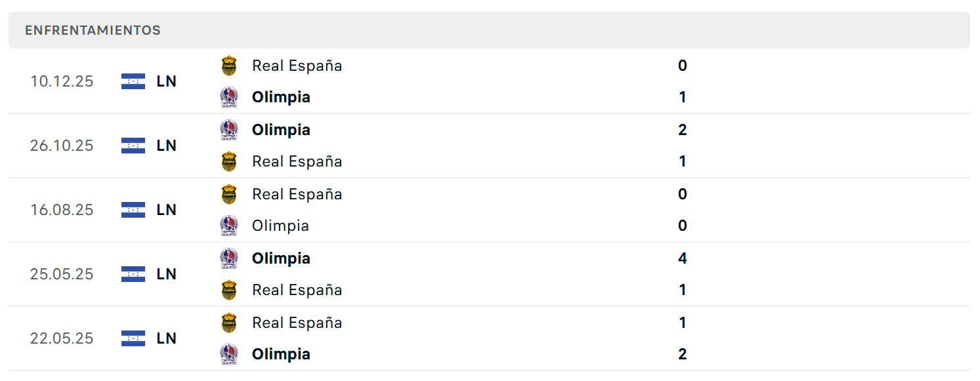Viewport: 980px width, 381px height.
Task: Click Honduras flag next to 26.10.25
Action: [133, 146]
